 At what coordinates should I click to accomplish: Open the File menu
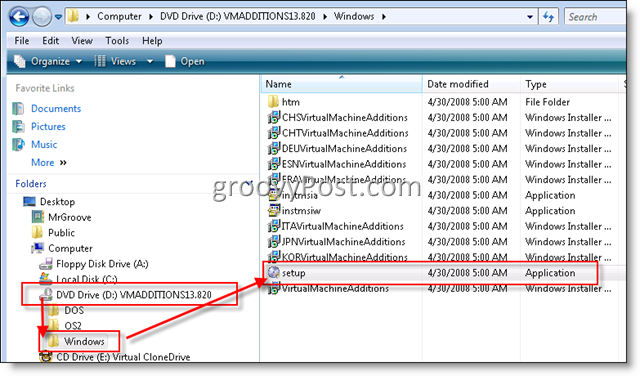click(22, 41)
